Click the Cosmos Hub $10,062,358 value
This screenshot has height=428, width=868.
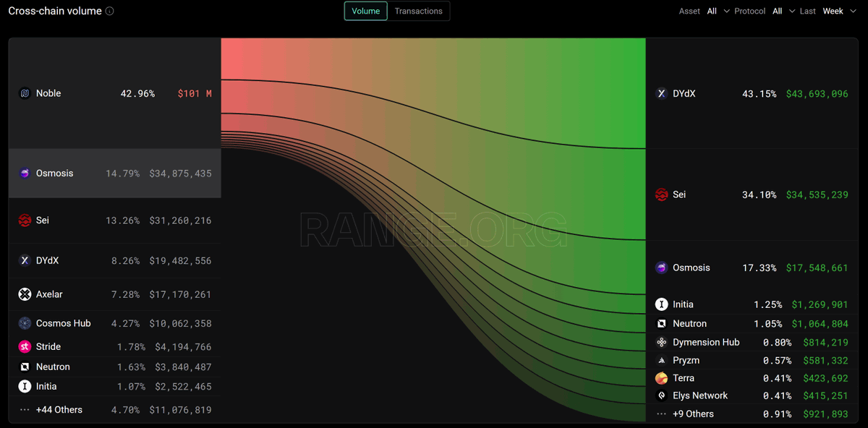(x=180, y=323)
